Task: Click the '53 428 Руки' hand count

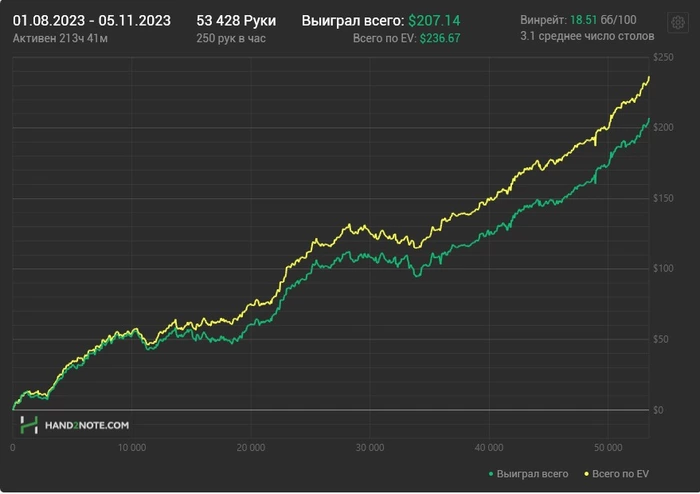Action: click(236, 21)
